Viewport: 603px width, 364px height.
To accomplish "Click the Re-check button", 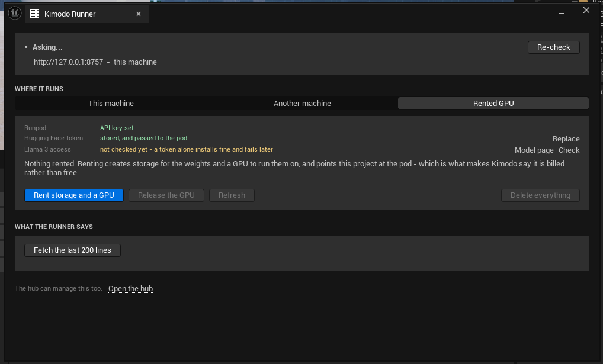I will coord(553,47).
